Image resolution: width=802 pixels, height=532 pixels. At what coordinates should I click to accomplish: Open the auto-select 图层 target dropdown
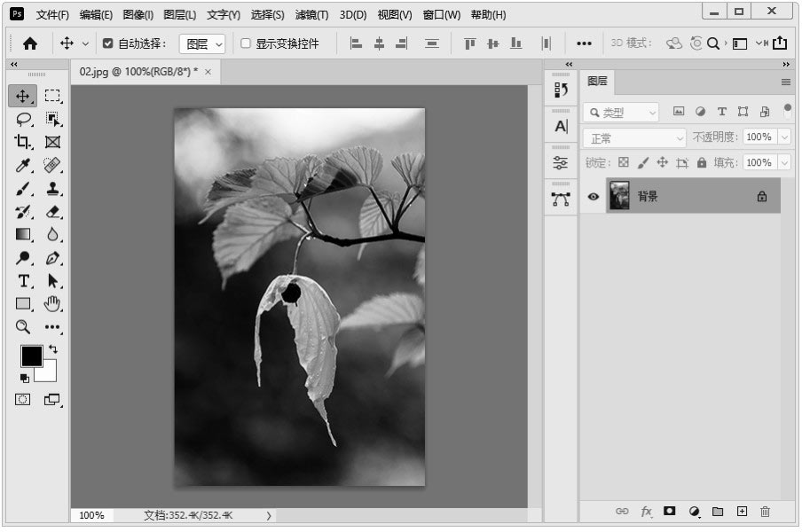pyautogui.click(x=202, y=43)
